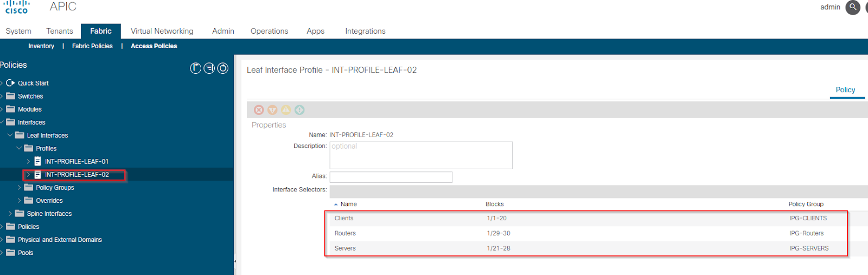
Task: Click the Profiles folder icon
Action: 29,148
